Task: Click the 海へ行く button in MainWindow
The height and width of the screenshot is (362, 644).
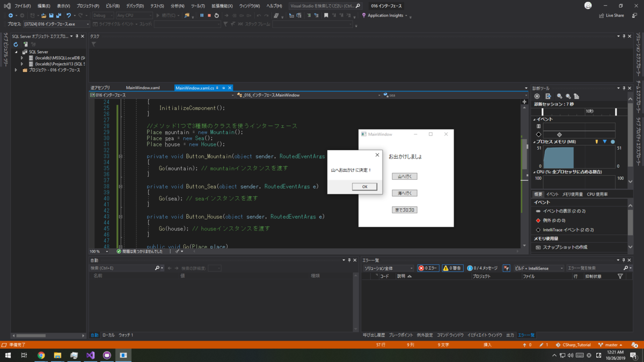Action: [x=405, y=193]
